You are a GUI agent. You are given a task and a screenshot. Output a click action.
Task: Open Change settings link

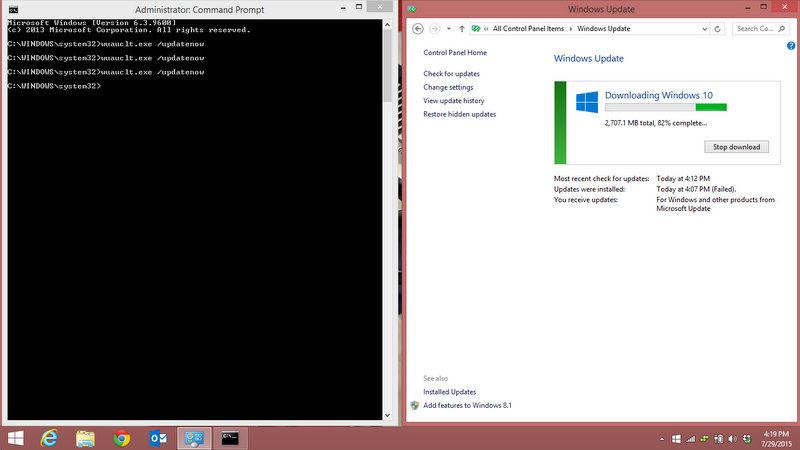coord(448,87)
